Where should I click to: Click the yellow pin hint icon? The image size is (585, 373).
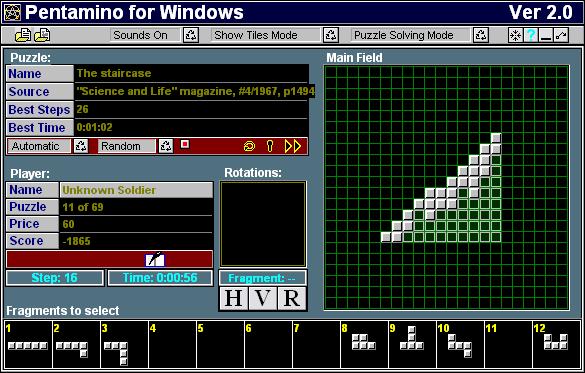point(270,146)
